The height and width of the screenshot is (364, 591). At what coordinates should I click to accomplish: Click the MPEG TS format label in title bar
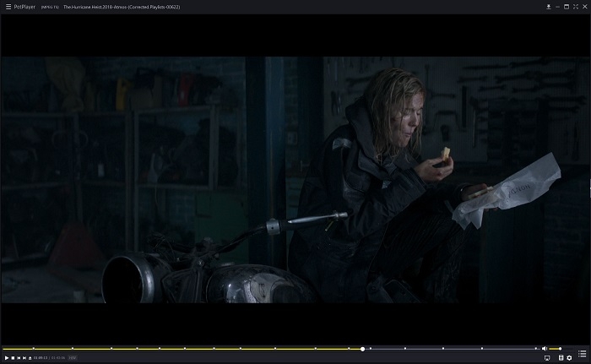point(50,7)
